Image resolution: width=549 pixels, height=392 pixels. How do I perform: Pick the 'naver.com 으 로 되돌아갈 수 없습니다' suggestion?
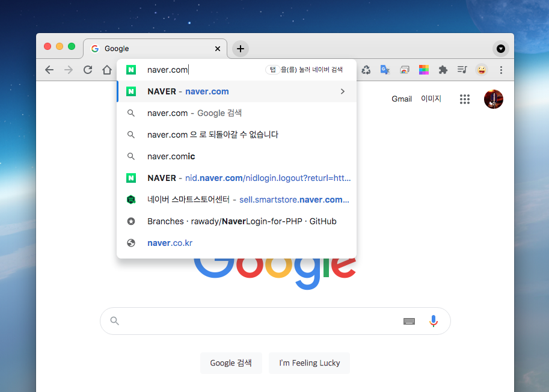coord(237,135)
